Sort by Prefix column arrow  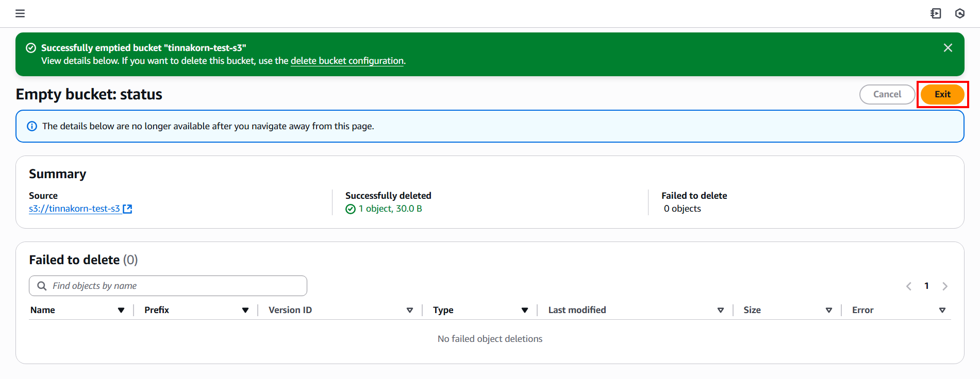pyautogui.click(x=245, y=310)
